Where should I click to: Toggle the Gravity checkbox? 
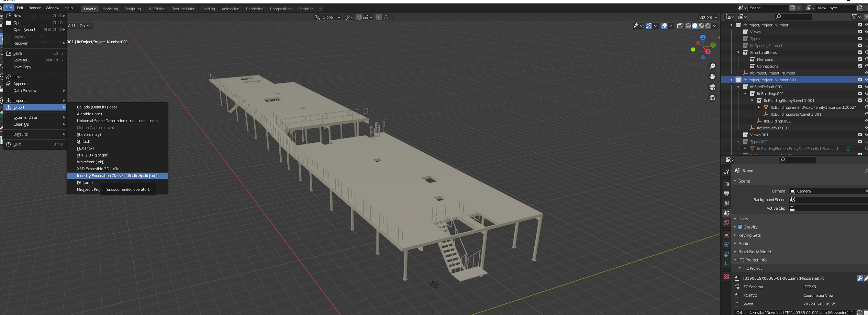coord(741,227)
